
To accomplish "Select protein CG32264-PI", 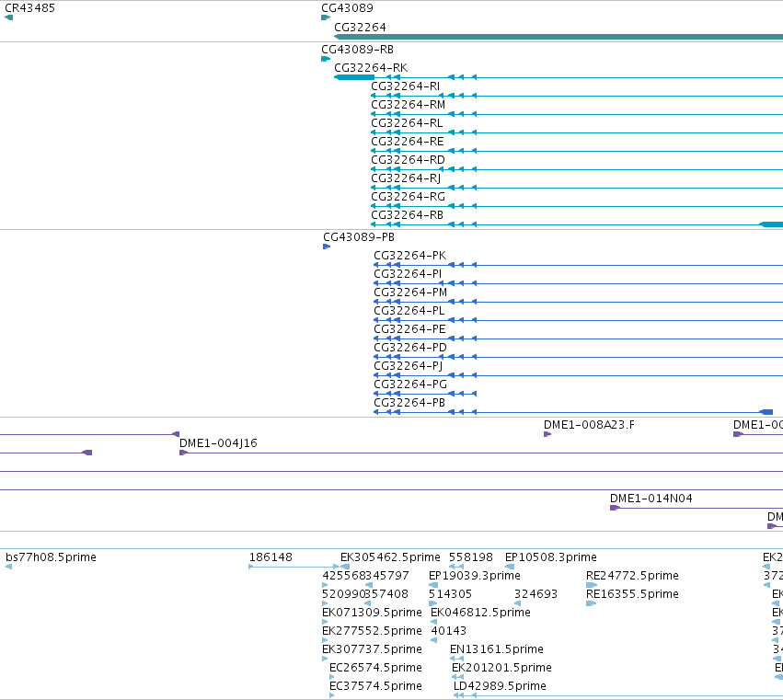I will [408, 274].
